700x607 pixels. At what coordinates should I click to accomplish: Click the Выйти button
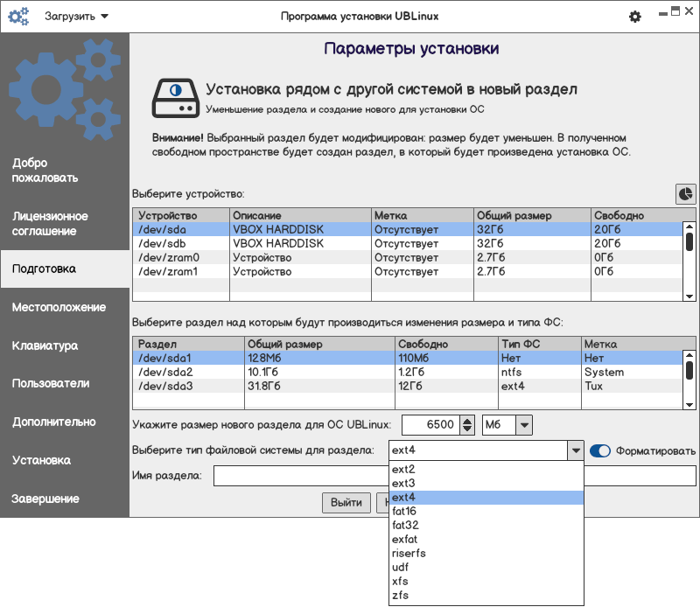(346, 503)
